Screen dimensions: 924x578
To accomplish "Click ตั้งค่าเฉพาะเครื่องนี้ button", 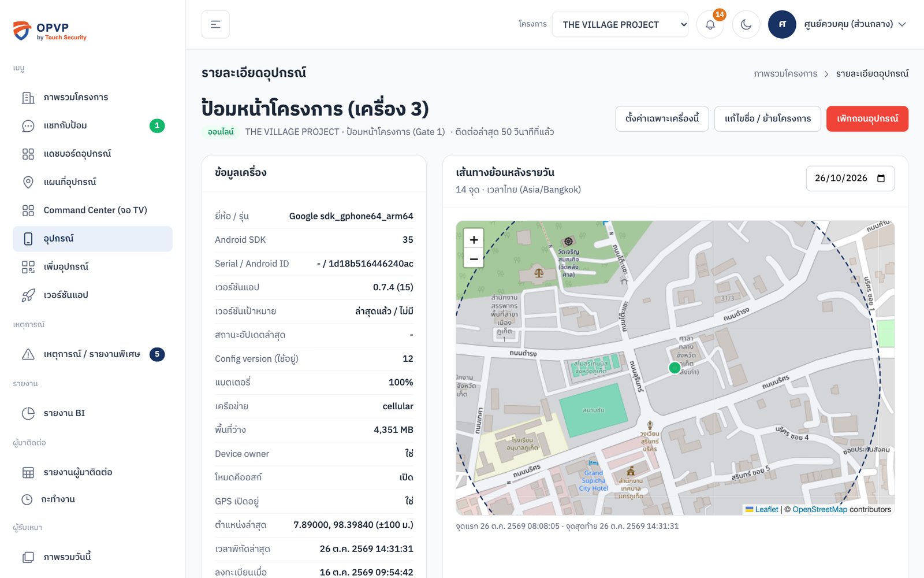I will pyautogui.click(x=662, y=118).
